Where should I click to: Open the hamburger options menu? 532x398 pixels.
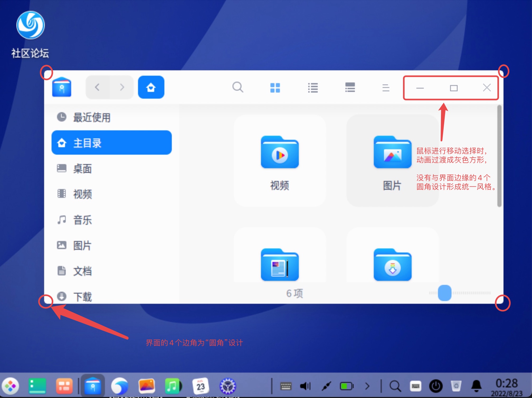click(386, 88)
